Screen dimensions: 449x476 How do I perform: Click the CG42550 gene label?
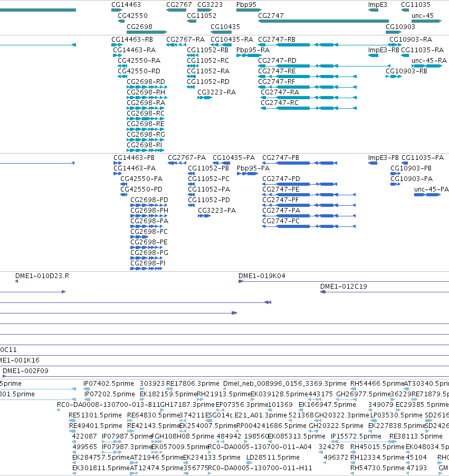132,15
